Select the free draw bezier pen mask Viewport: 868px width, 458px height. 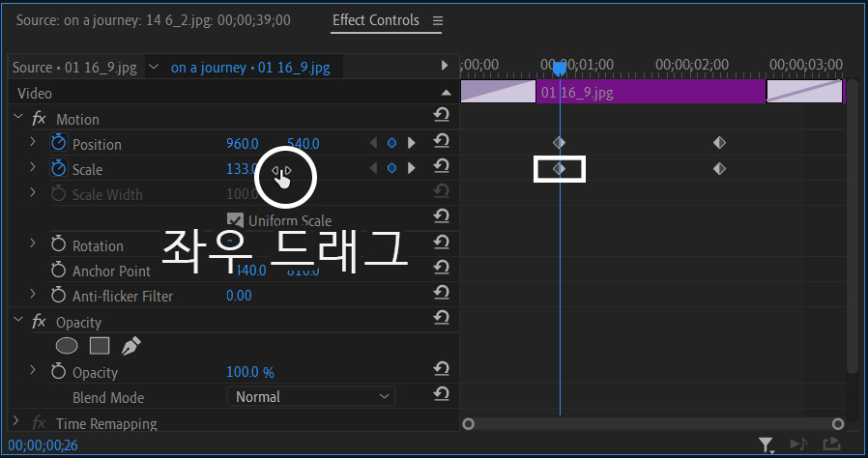130,346
